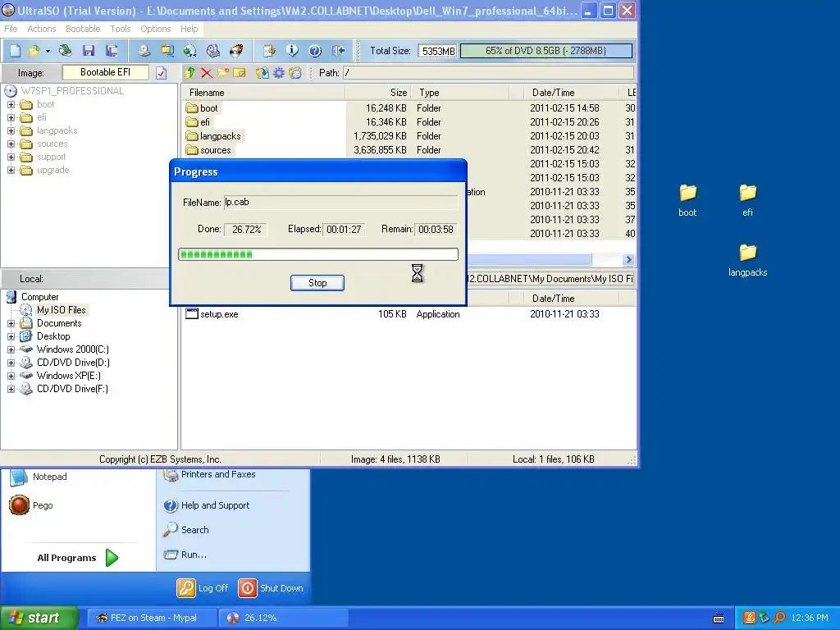Open the Options menu
The image size is (840, 630).
point(156,29)
